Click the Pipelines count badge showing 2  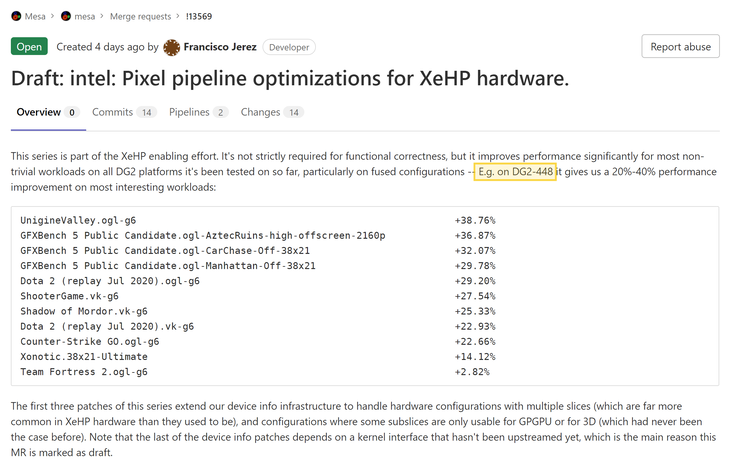(x=220, y=112)
